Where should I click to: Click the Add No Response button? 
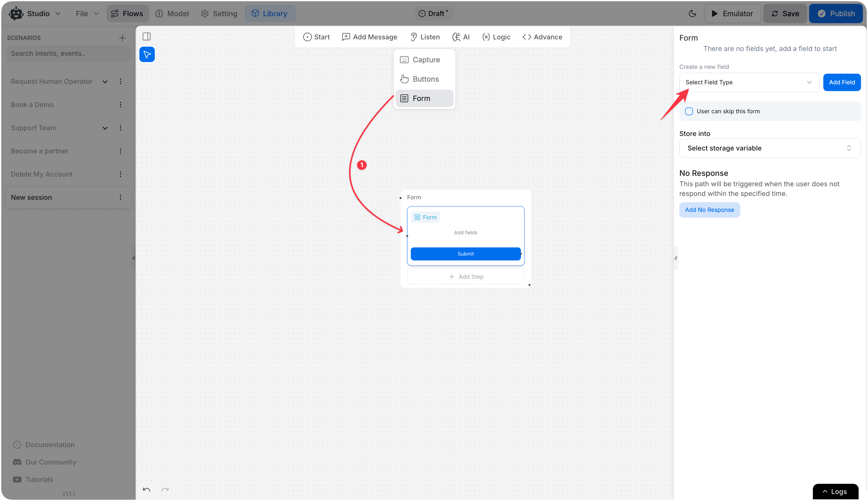coord(709,210)
